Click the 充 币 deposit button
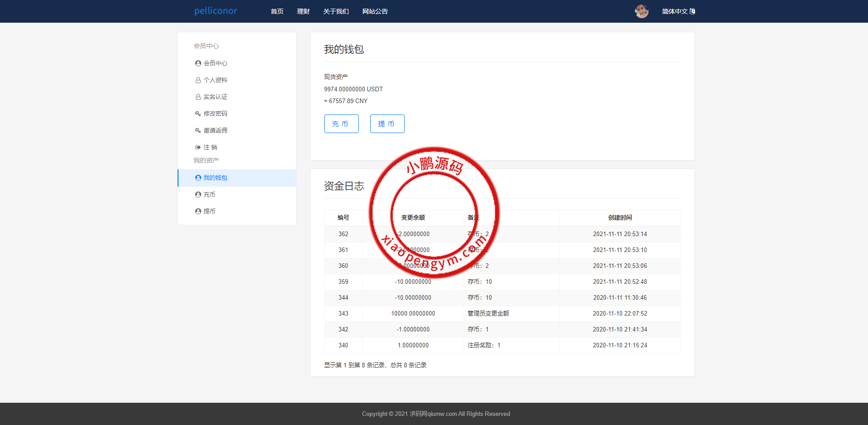Viewport: 868px width, 425px height. 341,124
